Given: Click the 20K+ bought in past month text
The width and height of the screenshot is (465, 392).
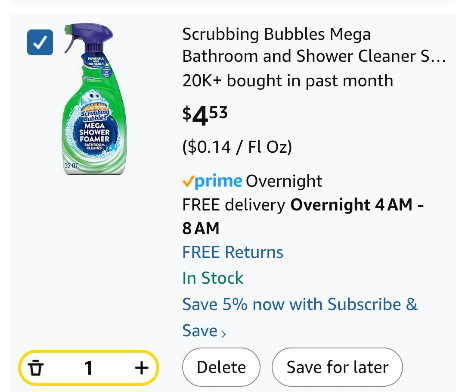Looking at the screenshot, I should point(288,81).
